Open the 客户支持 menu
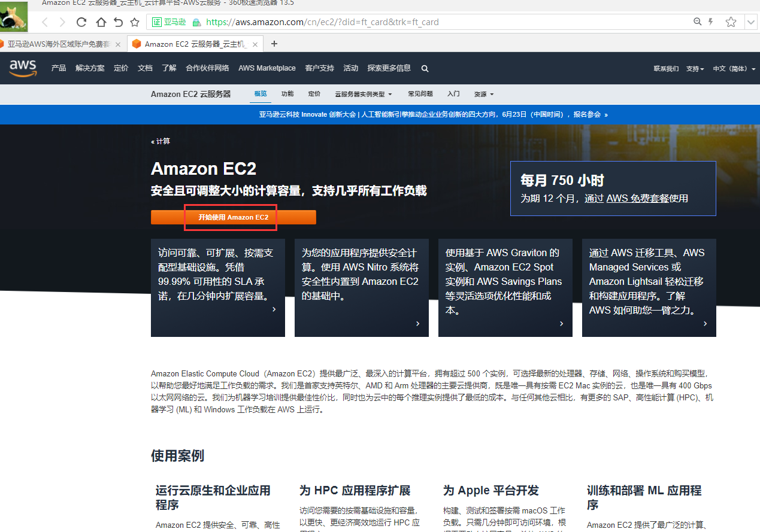 tap(319, 68)
